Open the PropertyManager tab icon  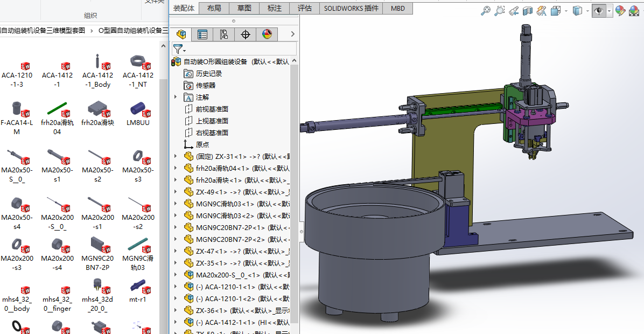(202, 34)
